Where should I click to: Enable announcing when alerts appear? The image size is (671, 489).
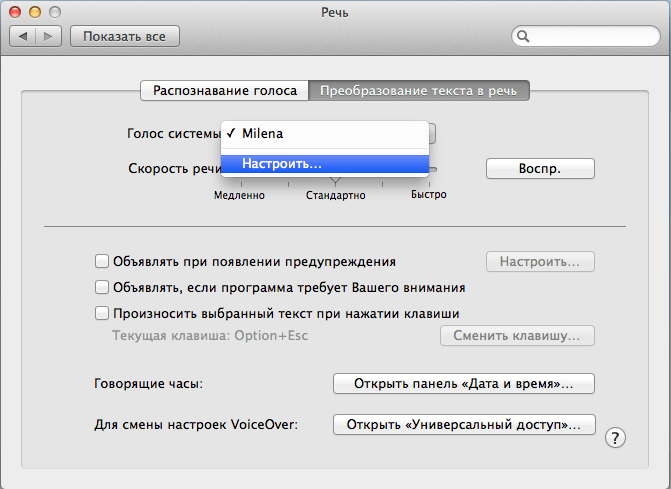coord(101,262)
